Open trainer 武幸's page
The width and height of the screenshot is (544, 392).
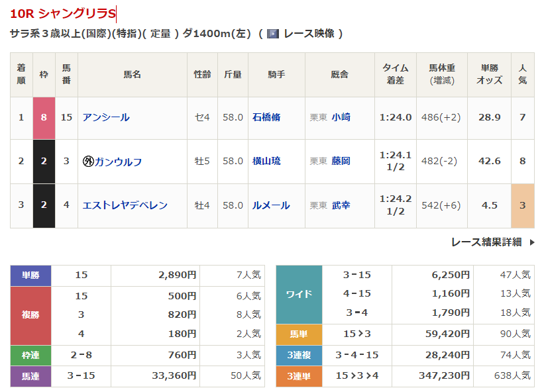[341, 205]
